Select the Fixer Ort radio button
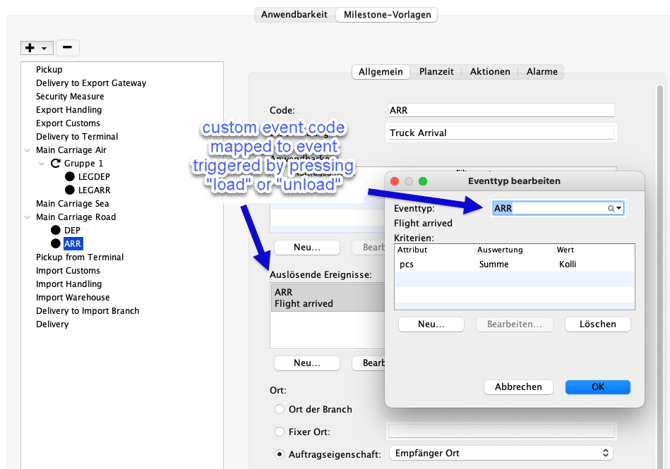The image size is (670, 469). tap(279, 432)
